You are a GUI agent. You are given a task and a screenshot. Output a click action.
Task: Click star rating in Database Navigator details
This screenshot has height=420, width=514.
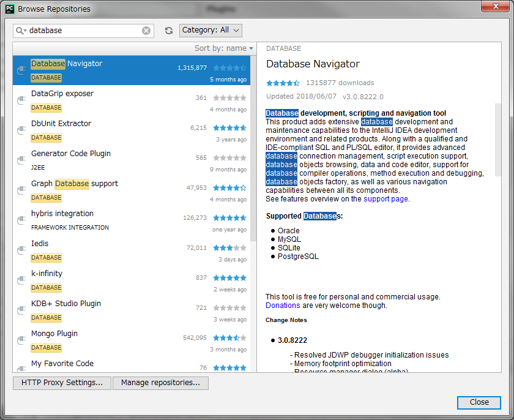[283, 83]
